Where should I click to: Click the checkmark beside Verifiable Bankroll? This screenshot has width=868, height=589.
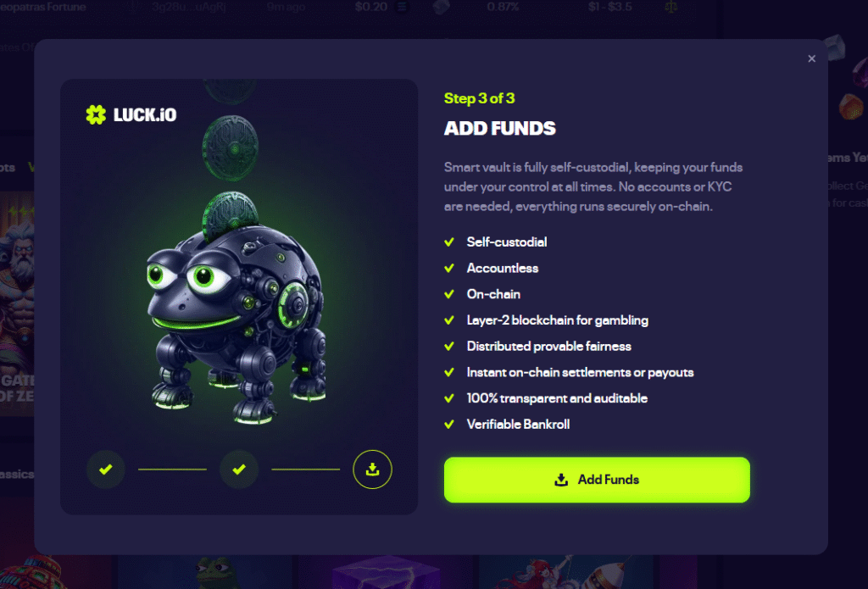449,424
